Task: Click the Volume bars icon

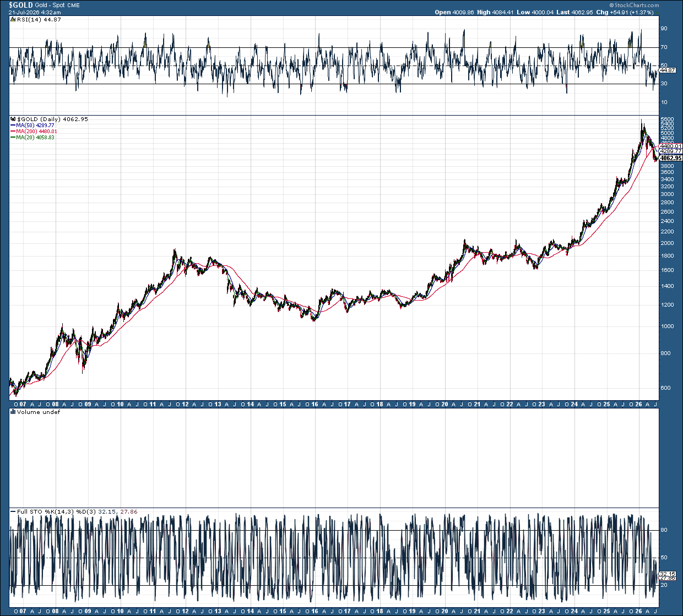Action: (13, 412)
